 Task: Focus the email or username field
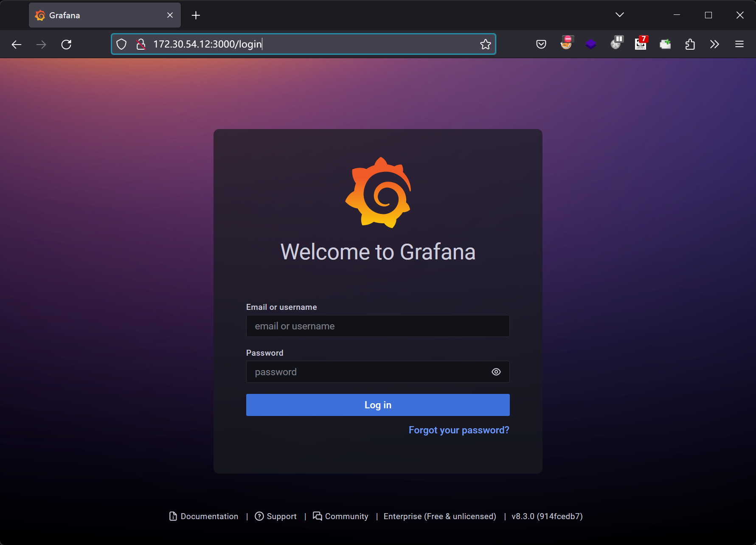[378, 326]
